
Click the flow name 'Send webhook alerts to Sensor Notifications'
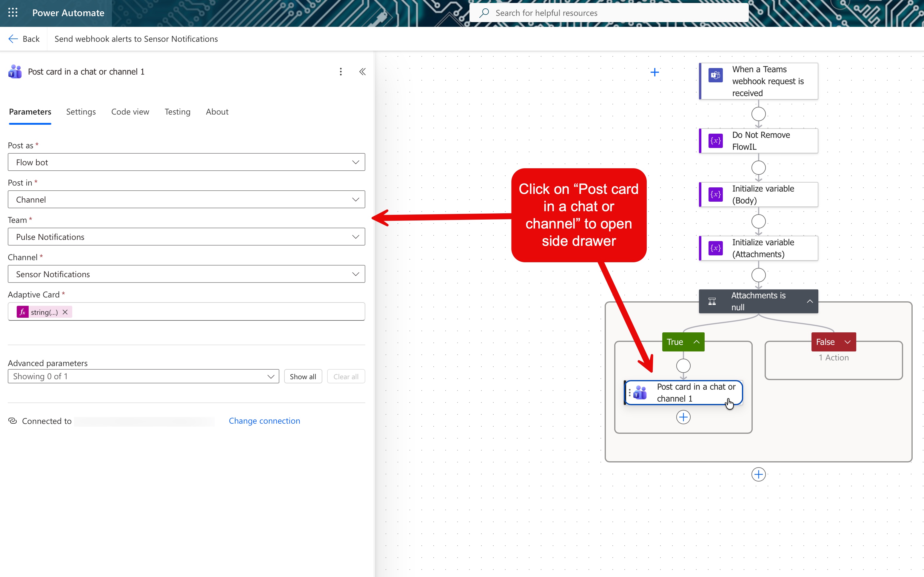click(136, 39)
